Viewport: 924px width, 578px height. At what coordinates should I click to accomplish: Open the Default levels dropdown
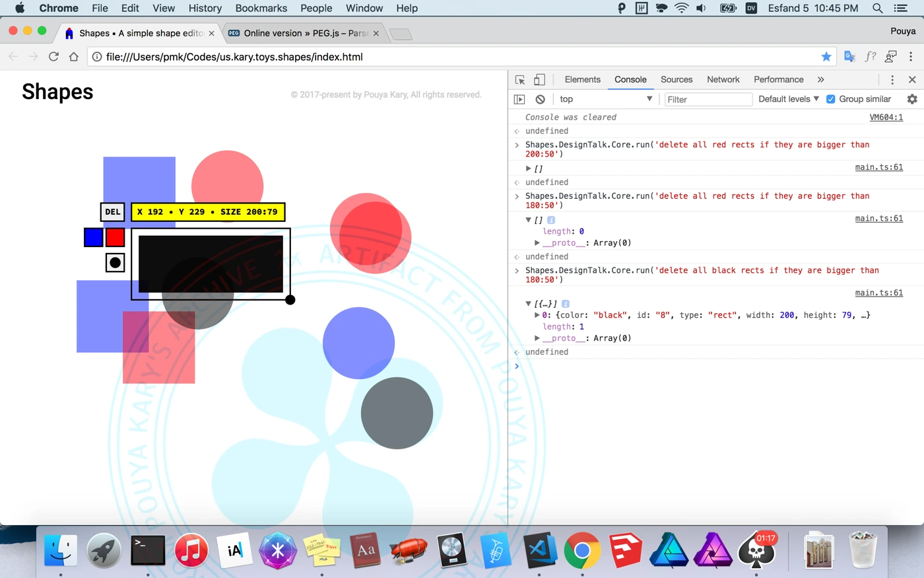[x=788, y=99]
